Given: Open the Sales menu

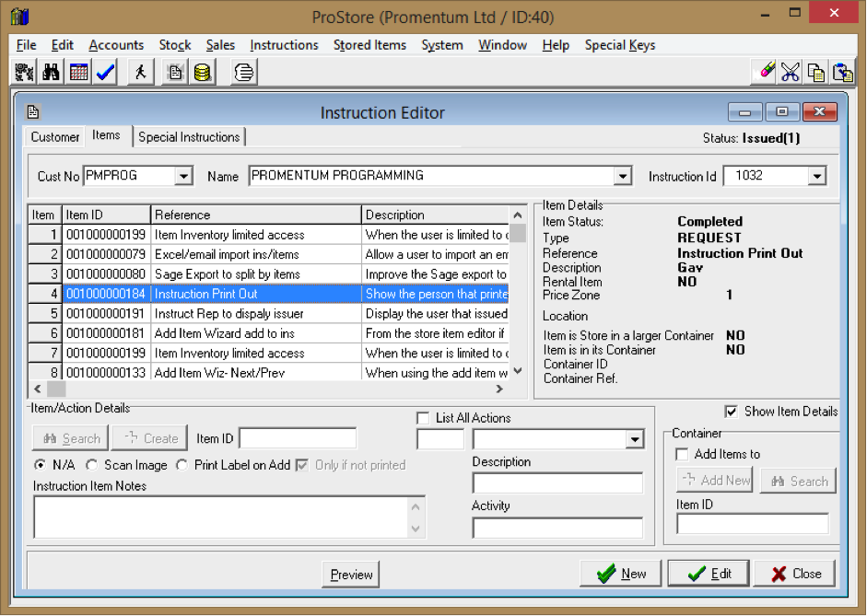Looking at the screenshot, I should 220,45.
